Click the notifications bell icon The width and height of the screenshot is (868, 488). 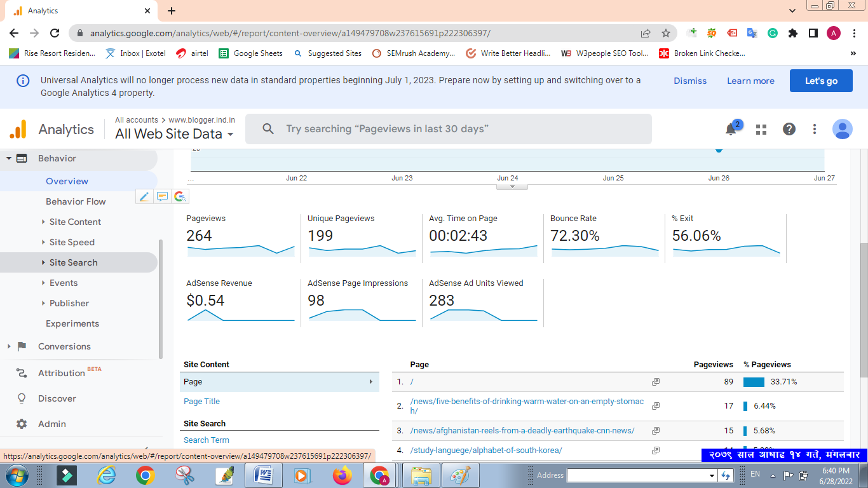coord(731,129)
